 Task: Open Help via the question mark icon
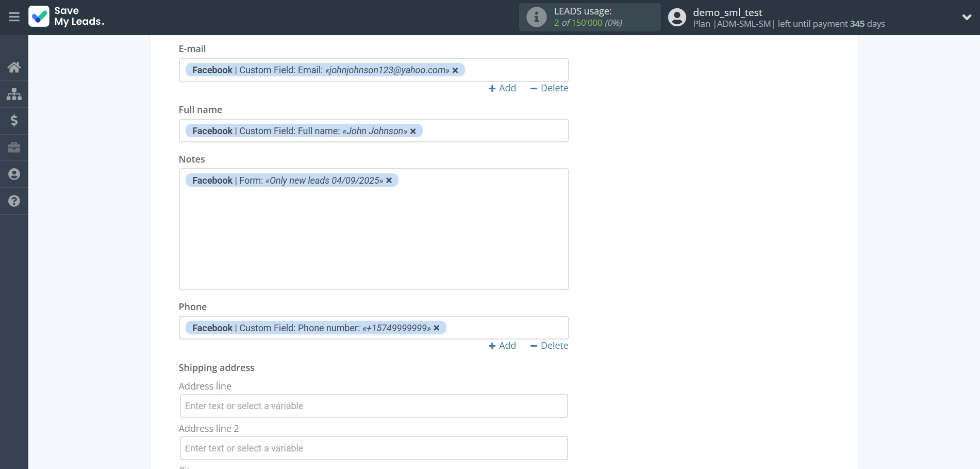click(x=14, y=201)
